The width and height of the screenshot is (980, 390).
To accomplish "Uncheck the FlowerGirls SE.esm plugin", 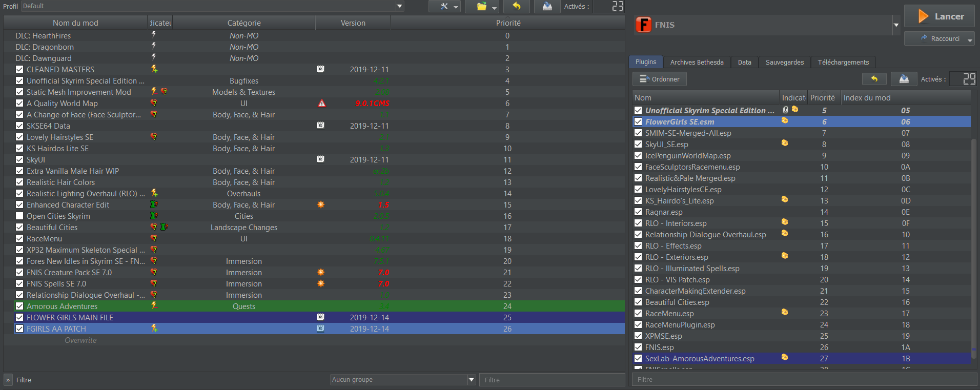I will (638, 121).
